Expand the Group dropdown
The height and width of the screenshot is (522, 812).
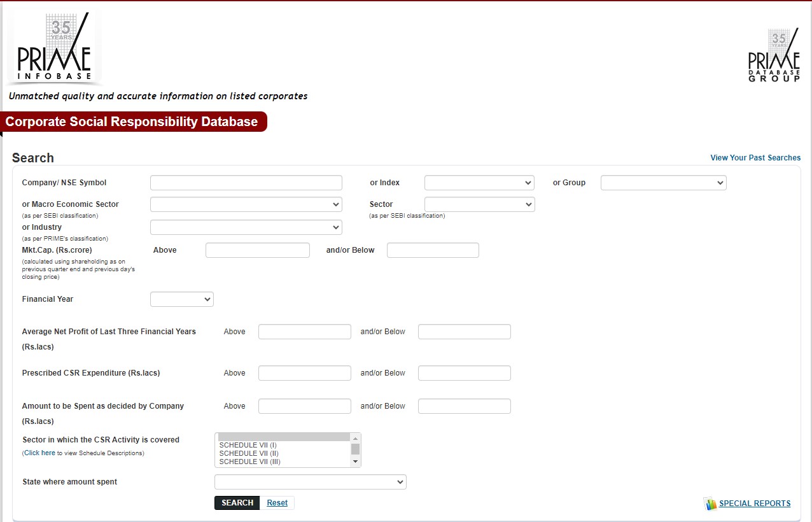pyautogui.click(x=663, y=183)
